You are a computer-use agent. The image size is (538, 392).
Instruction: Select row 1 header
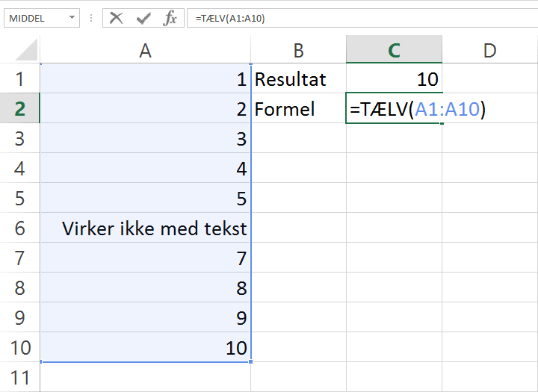(19, 78)
